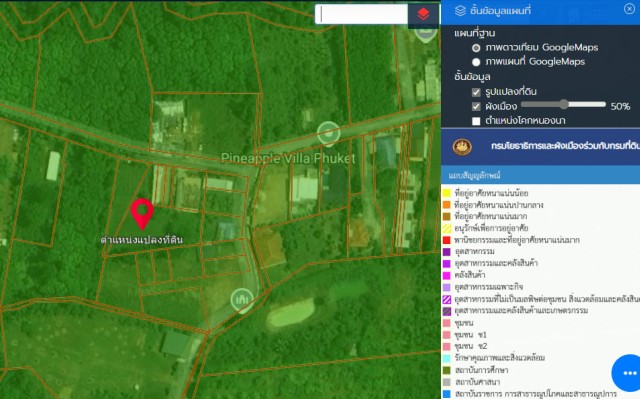Click the orange ที่อยู่อาศัยหนาแน่นปานกลาง swatch
This screenshot has width=640, height=399.
coord(447,205)
